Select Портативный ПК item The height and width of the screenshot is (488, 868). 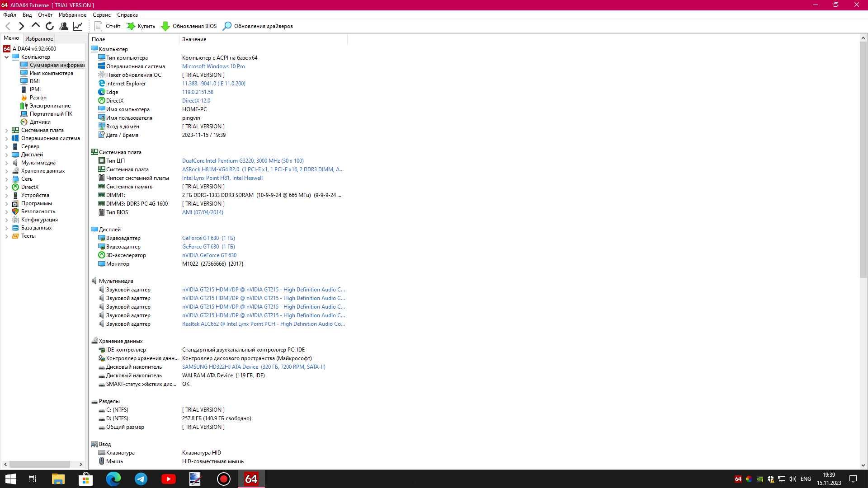coord(51,114)
